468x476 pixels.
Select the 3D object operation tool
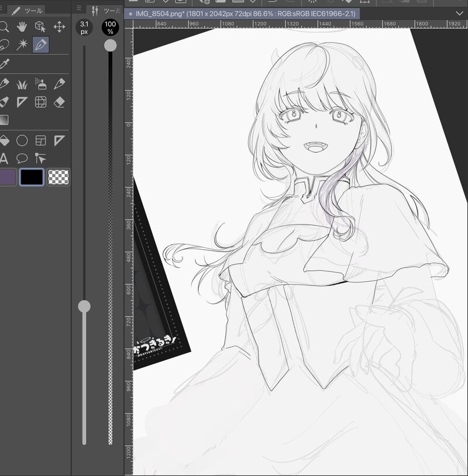coord(40,27)
